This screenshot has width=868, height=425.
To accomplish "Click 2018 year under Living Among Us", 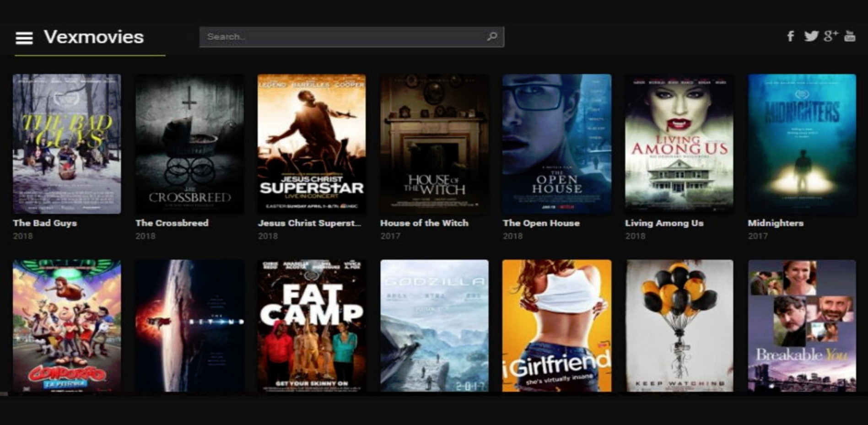I will (x=635, y=236).
